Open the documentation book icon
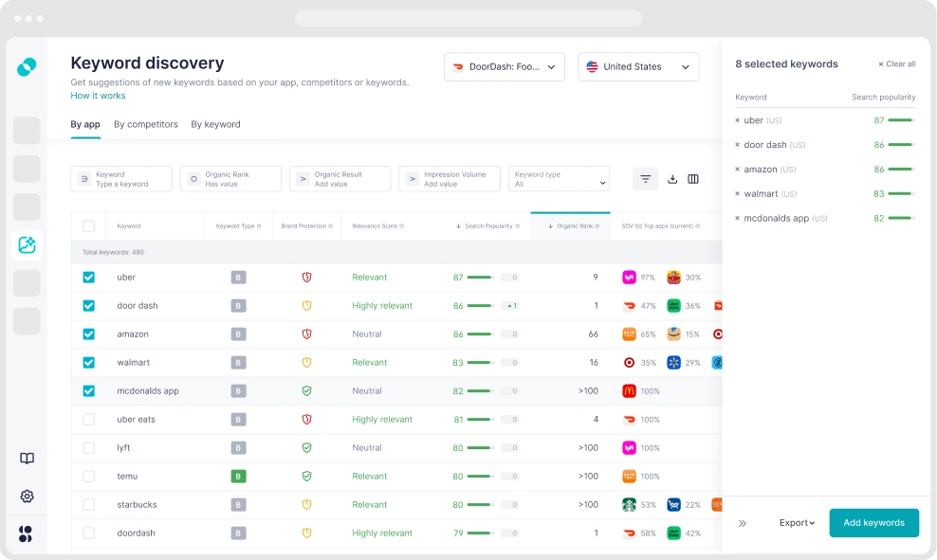 point(27,459)
